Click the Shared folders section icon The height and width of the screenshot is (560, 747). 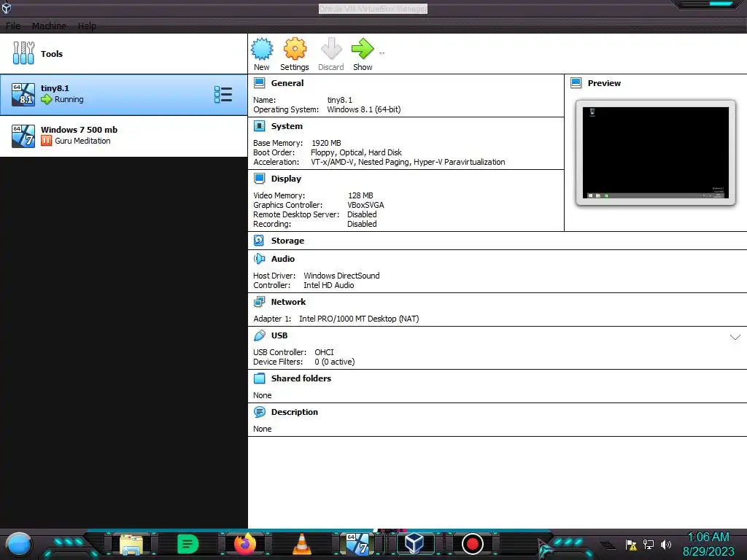(x=259, y=378)
